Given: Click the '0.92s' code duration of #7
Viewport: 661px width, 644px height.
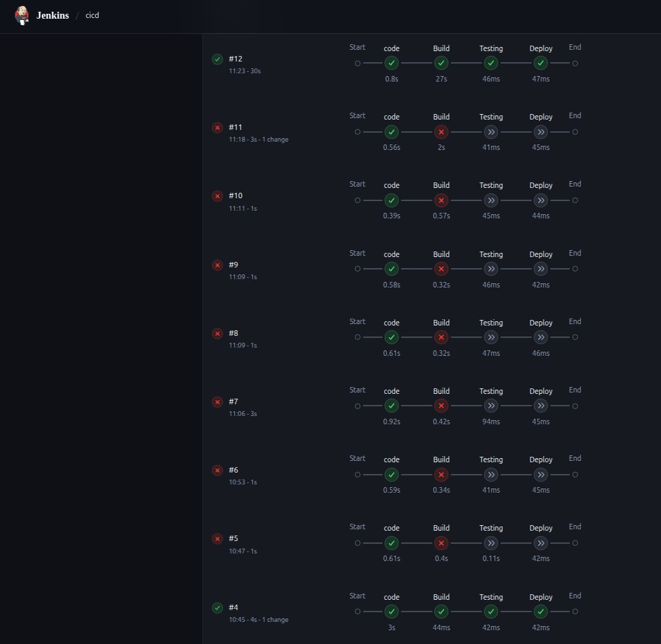Looking at the screenshot, I should coord(392,422).
